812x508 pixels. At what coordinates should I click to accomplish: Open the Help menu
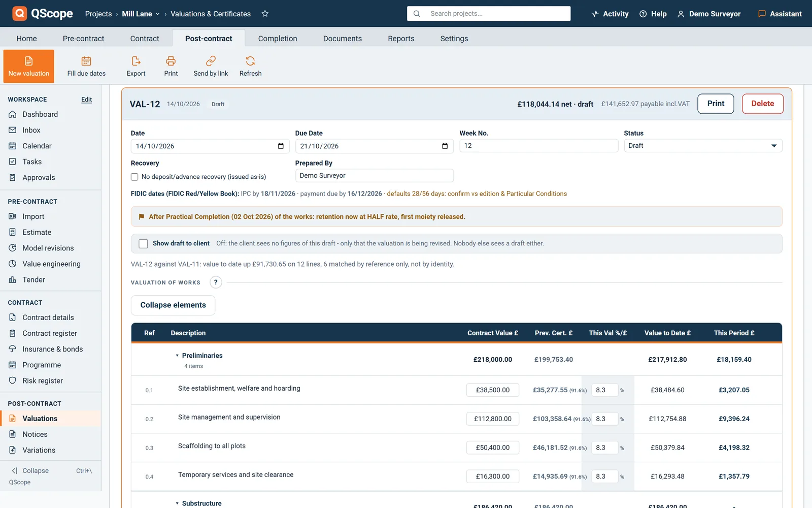(x=653, y=14)
